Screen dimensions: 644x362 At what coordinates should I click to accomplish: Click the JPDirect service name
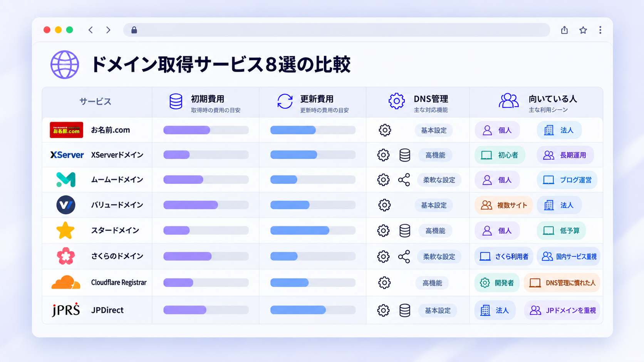[x=107, y=310]
